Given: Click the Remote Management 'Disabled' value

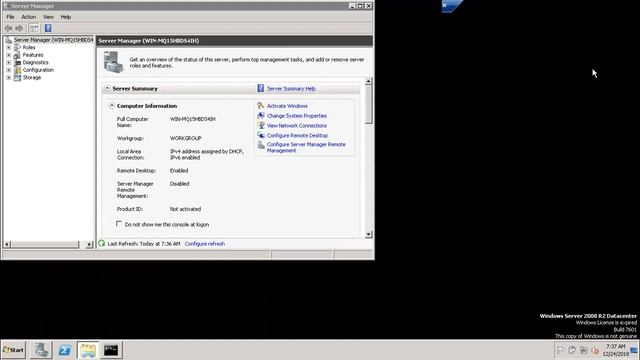Looking at the screenshot, I should [179, 184].
